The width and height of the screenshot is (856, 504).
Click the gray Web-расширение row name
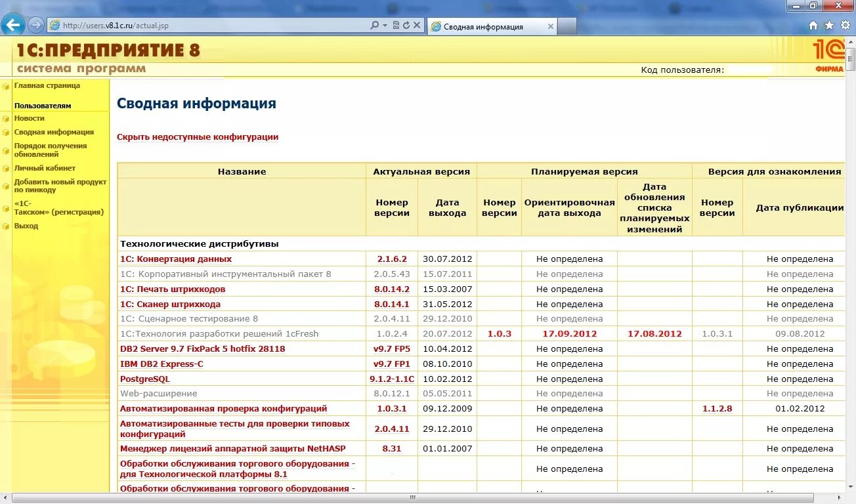[159, 394]
